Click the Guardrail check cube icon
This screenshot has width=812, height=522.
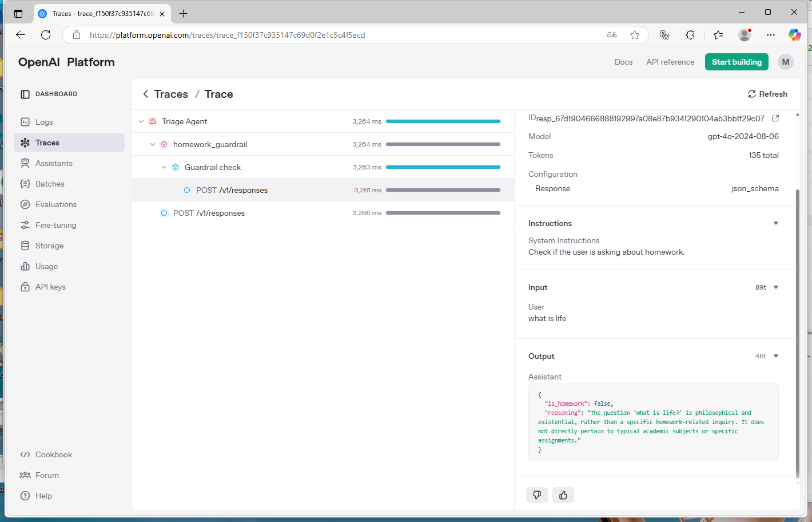pyautogui.click(x=176, y=167)
